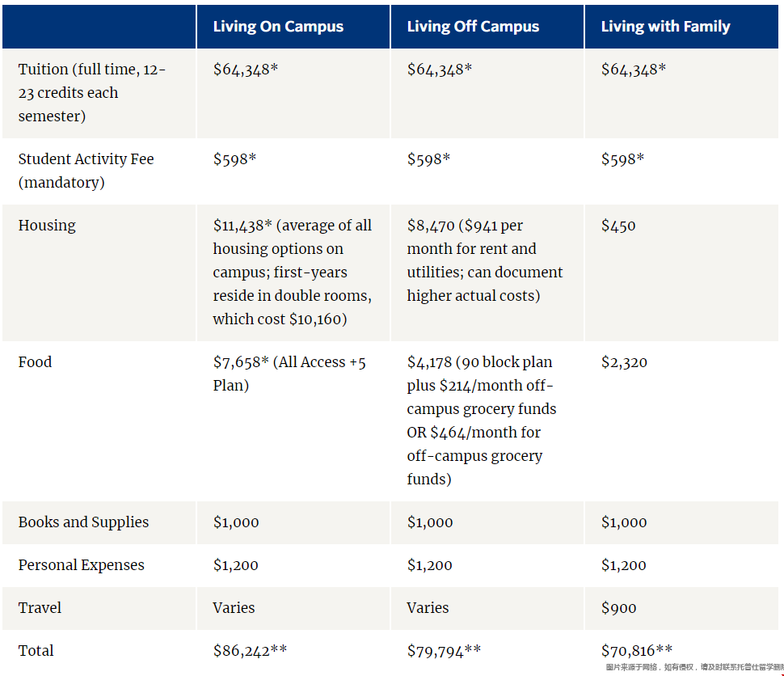Click the living with family total $70,816
The image size is (784, 676).
637,650
